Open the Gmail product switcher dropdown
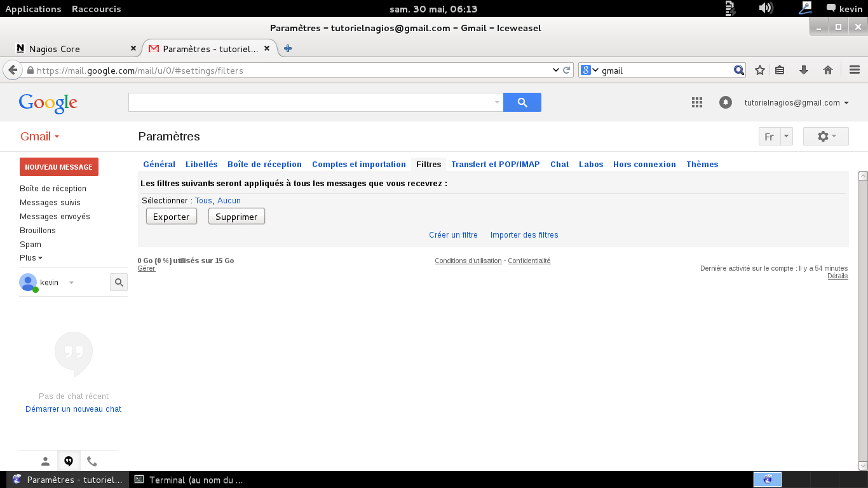Screen dimensions: 868x488 coord(39,137)
